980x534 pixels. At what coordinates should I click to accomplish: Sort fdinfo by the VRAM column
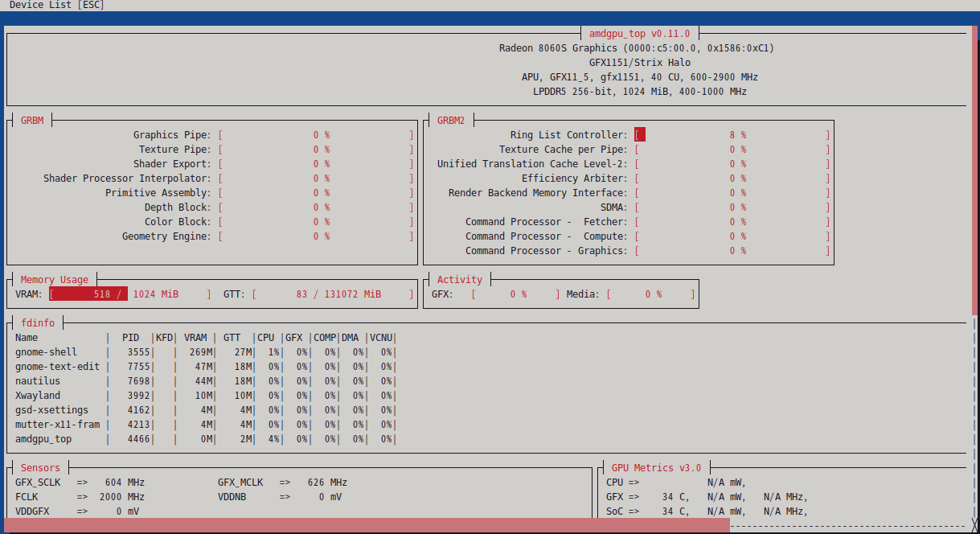[195, 338]
